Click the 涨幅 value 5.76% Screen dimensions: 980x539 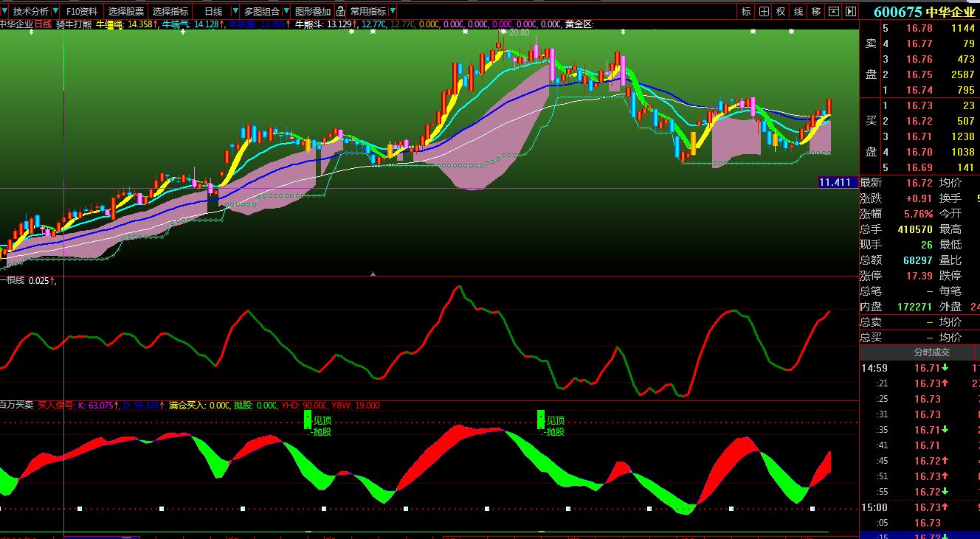[x=918, y=214]
